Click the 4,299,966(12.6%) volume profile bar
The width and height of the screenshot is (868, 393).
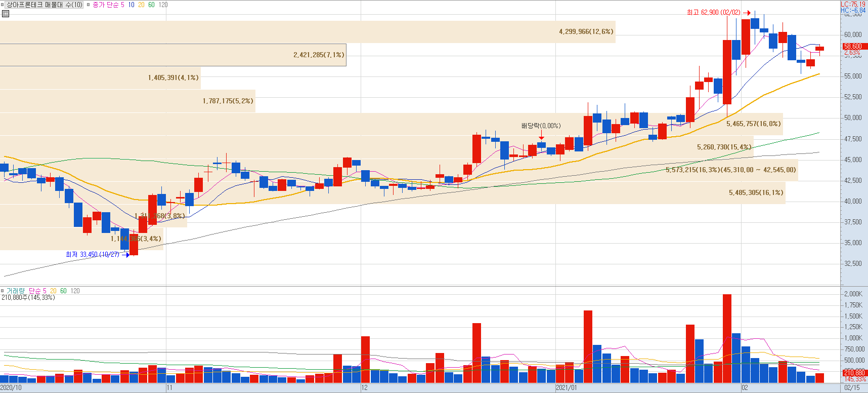(308, 31)
